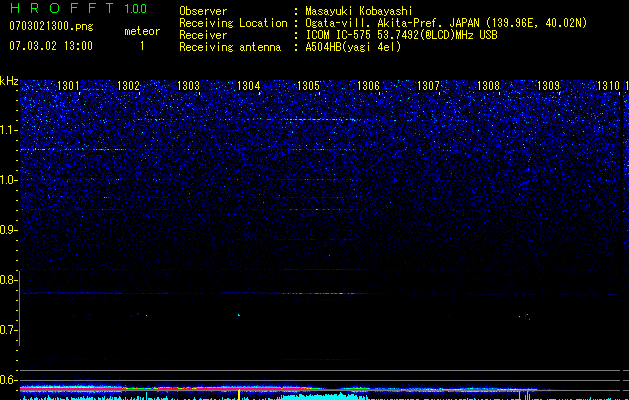The width and height of the screenshot is (629, 400).
Task: Click the 0.9 kHz frequency label
Action: (8, 230)
